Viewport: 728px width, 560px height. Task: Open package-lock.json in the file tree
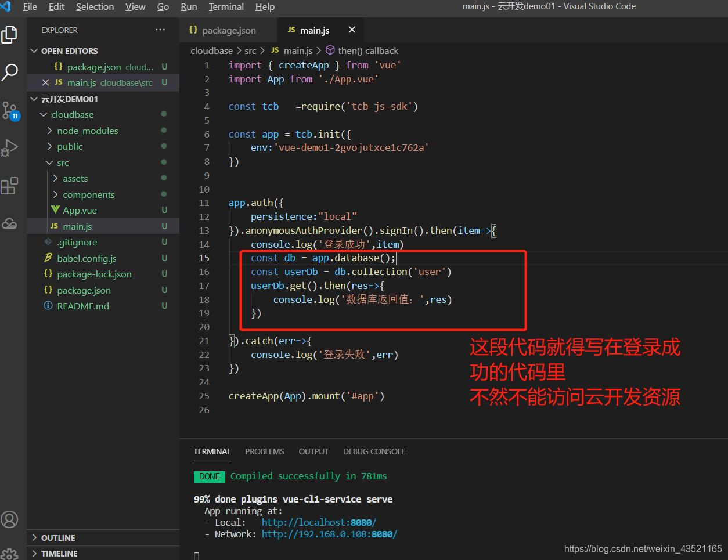coord(103,274)
